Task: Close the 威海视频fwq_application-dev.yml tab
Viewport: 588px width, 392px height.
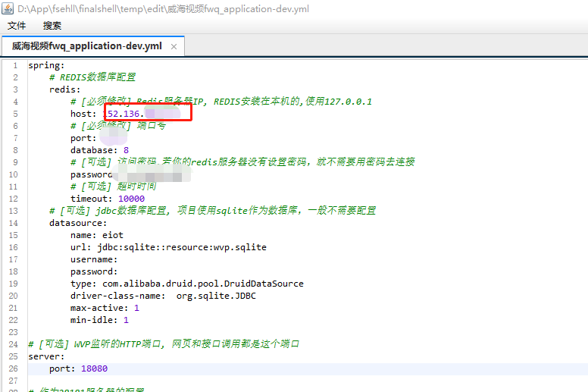Action: [x=174, y=46]
